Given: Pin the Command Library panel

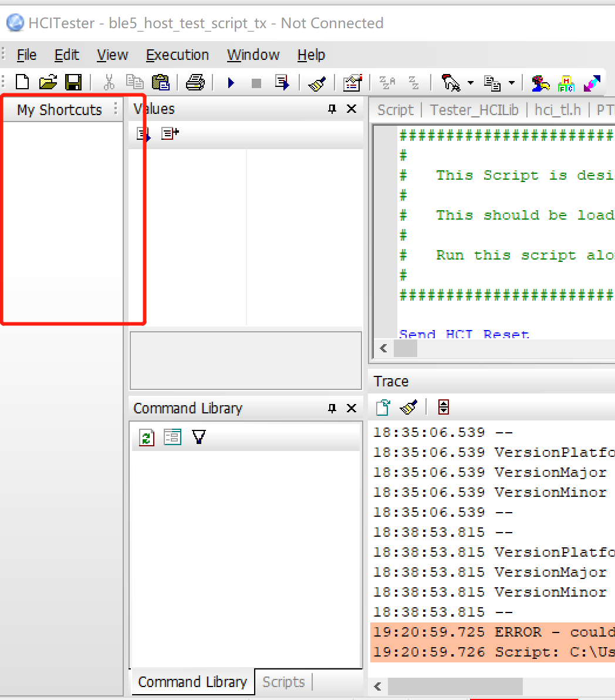Looking at the screenshot, I should pos(332,409).
